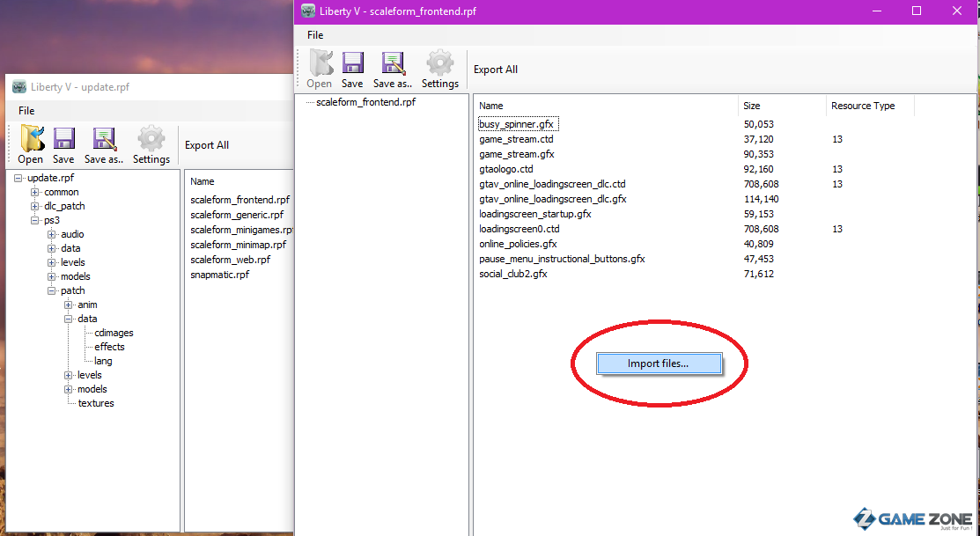Click the Save icon in the scaleform_frontend.rpf window
Image resolution: width=980 pixels, height=536 pixels.
(x=352, y=63)
